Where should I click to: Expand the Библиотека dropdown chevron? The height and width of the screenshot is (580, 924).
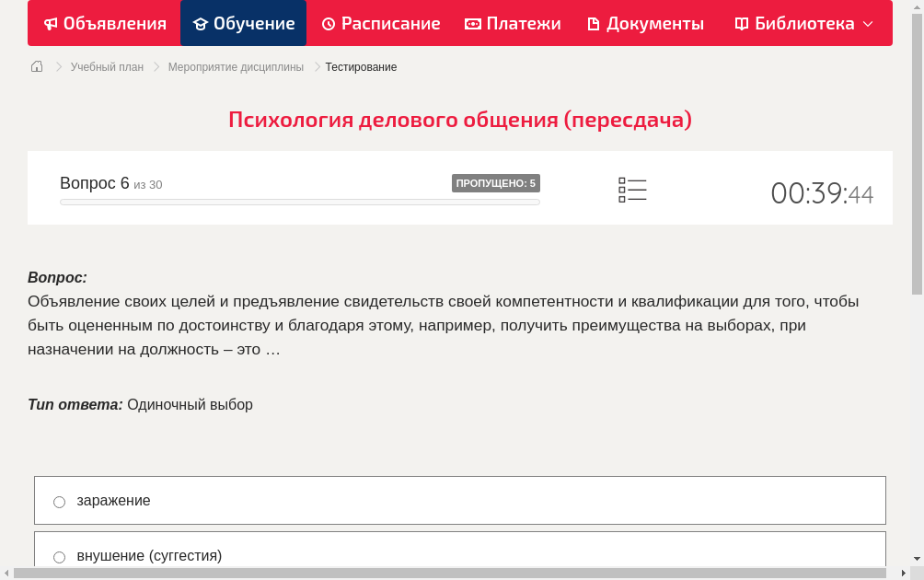point(866,24)
